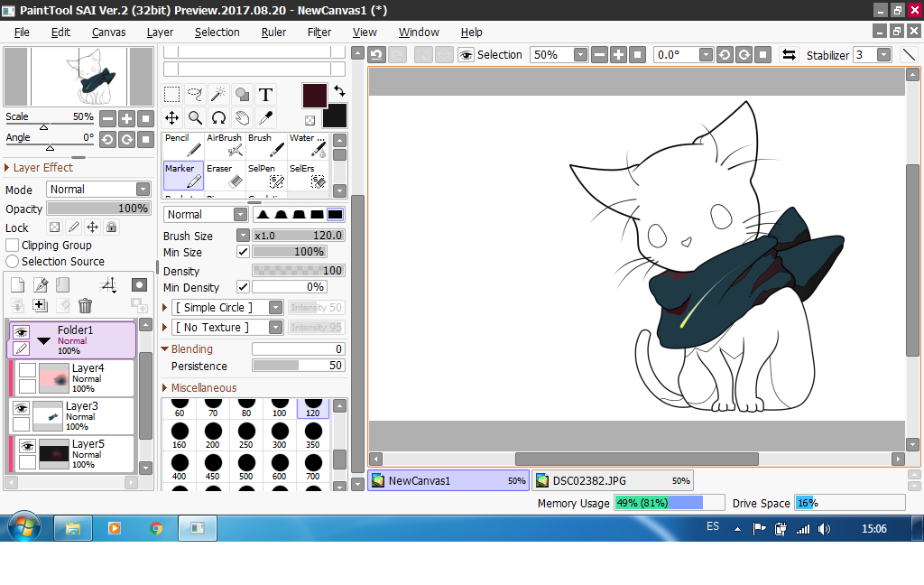The width and height of the screenshot is (924, 585).
Task: Open Windows Start button
Action: [x=23, y=527]
